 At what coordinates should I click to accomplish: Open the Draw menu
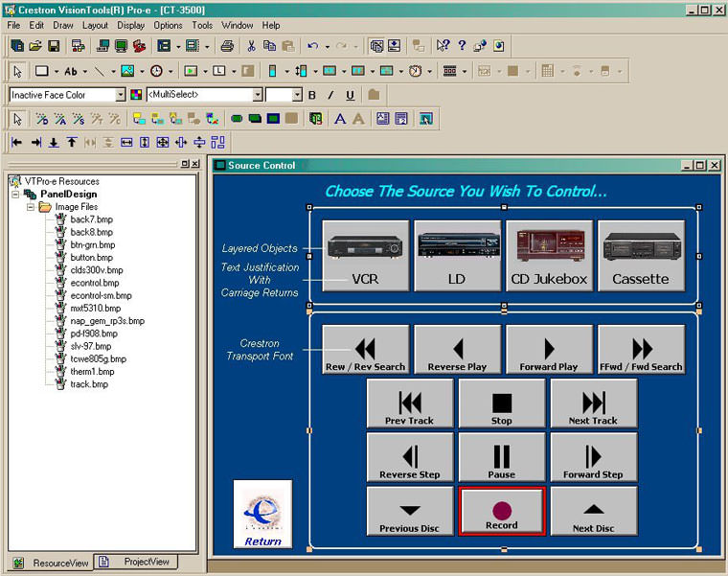(x=62, y=26)
